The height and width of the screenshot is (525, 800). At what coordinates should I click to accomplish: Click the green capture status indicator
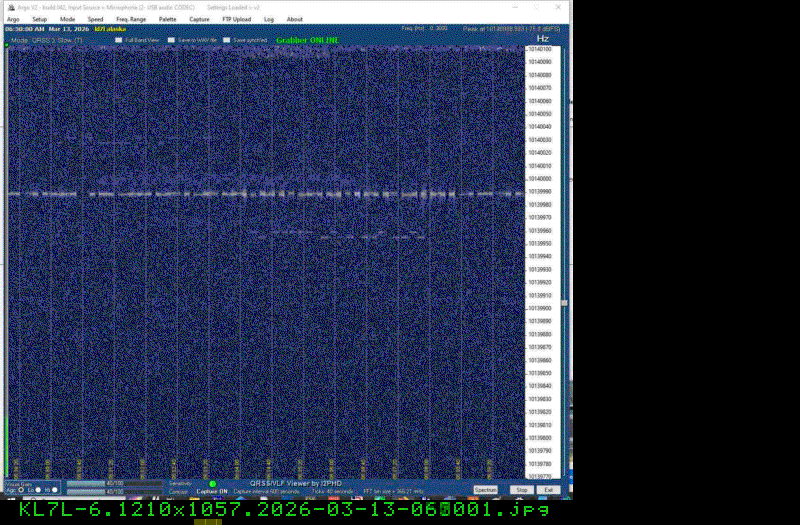point(212,484)
